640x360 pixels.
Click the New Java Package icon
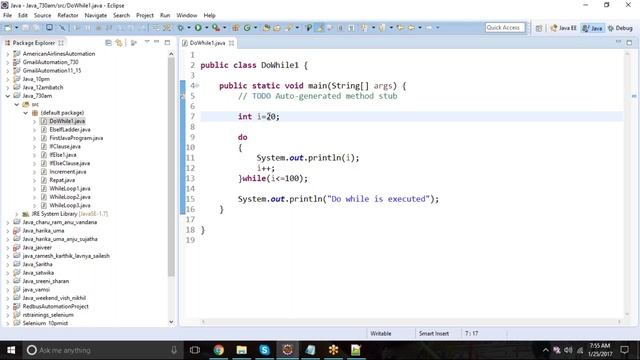[236, 28]
